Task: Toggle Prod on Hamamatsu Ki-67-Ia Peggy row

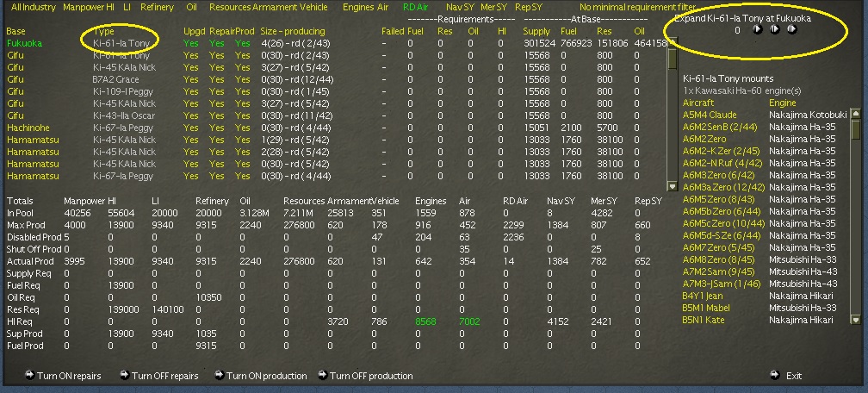Action: (x=243, y=177)
